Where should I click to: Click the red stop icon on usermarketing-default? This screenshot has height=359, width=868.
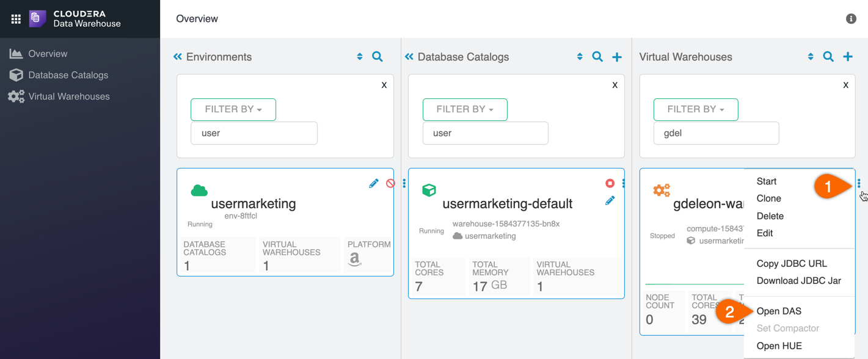click(x=610, y=183)
